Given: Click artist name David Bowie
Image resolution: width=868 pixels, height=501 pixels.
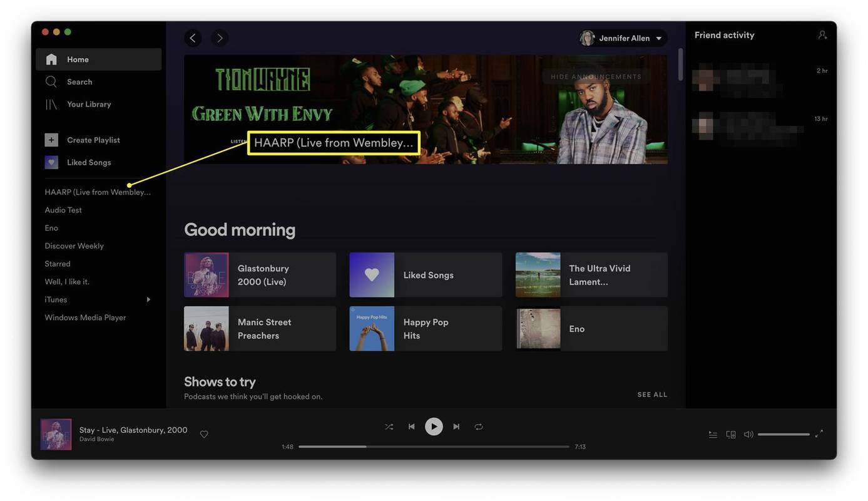Looking at the screenshot, I should pyautogui.click(x=96, y=440).
